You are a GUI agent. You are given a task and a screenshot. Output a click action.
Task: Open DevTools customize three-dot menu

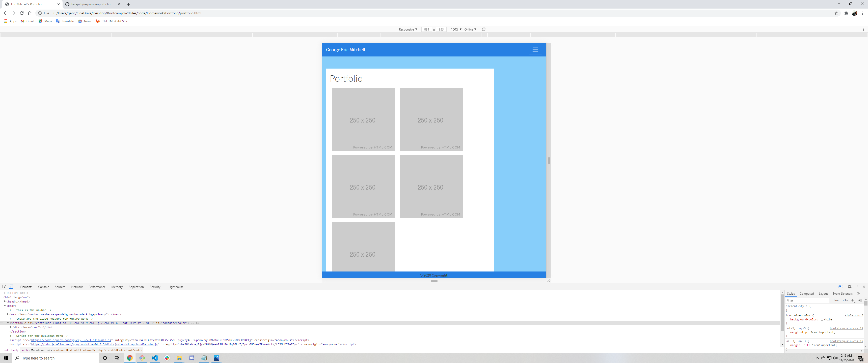[857, 287]
